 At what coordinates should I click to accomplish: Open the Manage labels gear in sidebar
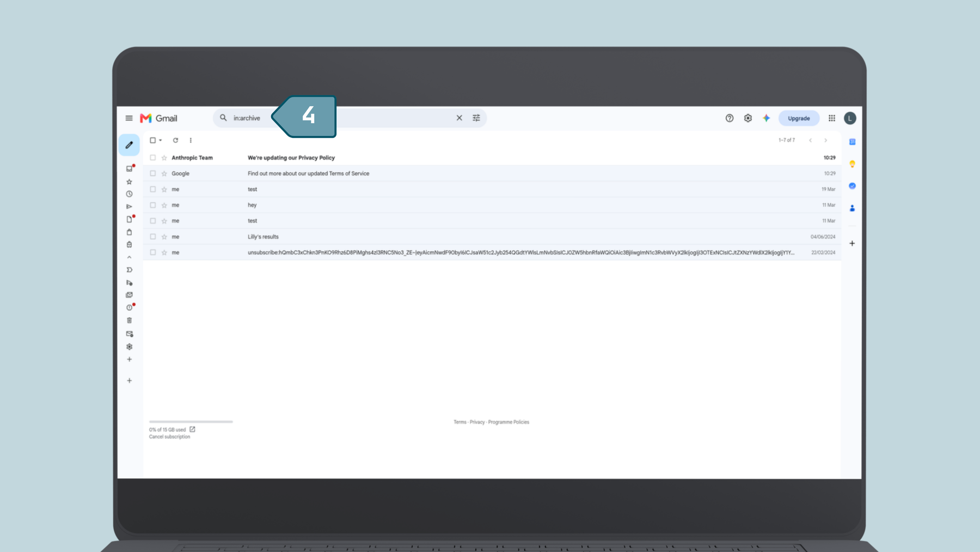129,347
